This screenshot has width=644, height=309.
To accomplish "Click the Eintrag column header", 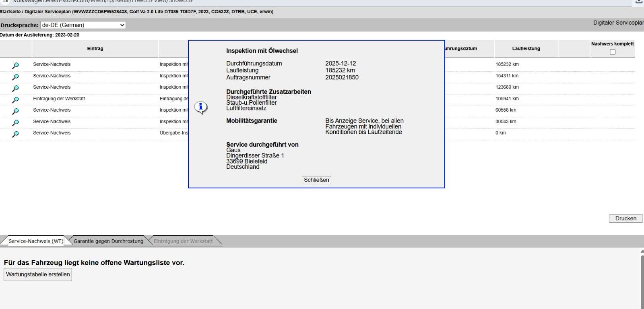I will click(95, 49).
